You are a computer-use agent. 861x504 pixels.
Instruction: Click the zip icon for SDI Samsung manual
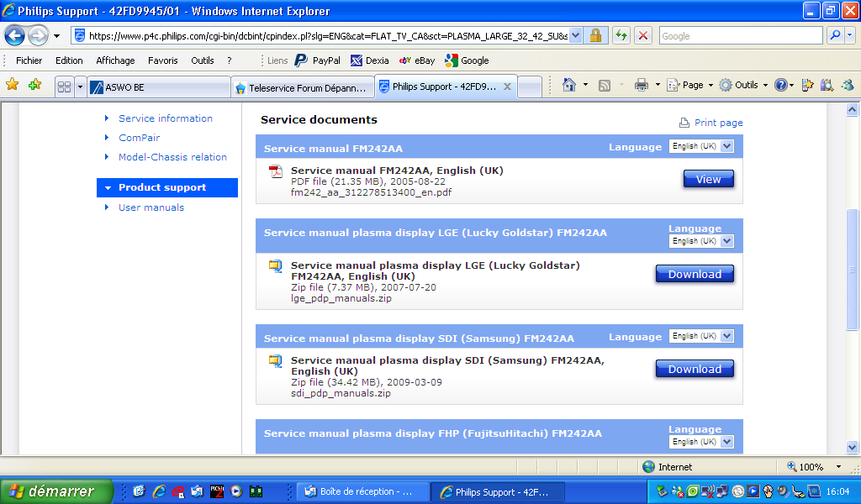point(275,361)
